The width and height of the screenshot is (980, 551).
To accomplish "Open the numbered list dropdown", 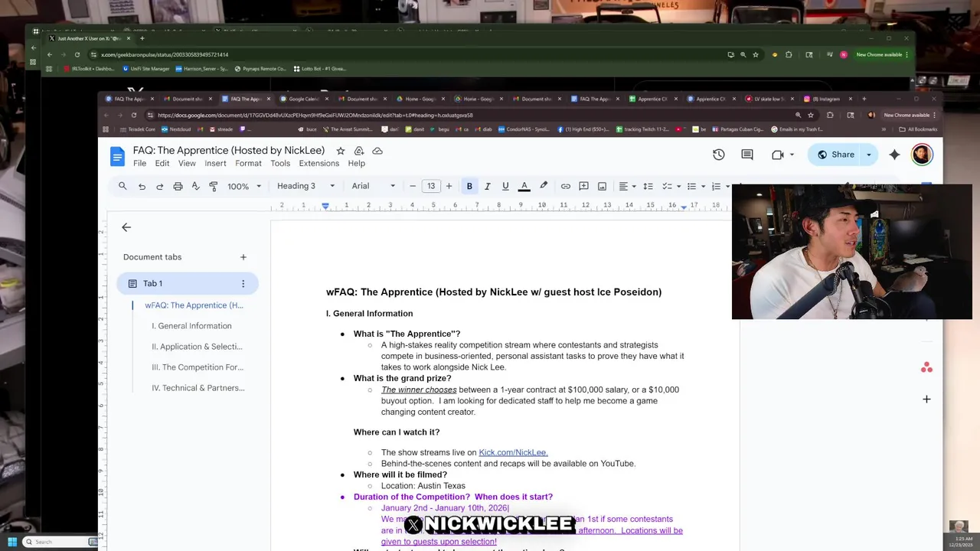I will coord(720,186).
